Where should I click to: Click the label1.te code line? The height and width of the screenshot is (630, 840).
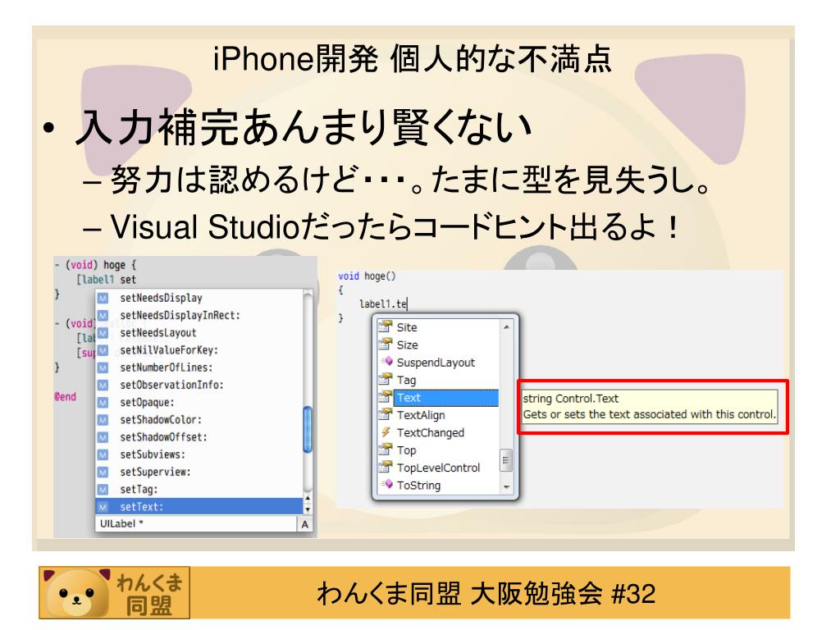coord(383,304)
